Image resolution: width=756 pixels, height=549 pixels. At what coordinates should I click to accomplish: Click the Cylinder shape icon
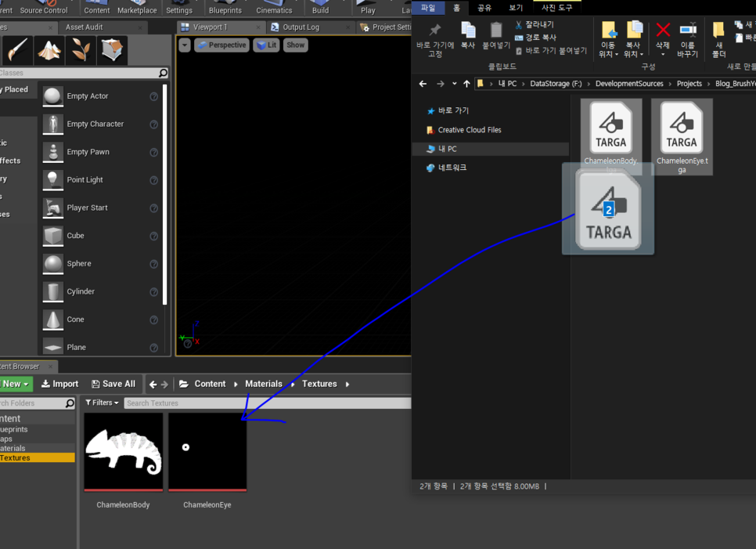point(53,292)
